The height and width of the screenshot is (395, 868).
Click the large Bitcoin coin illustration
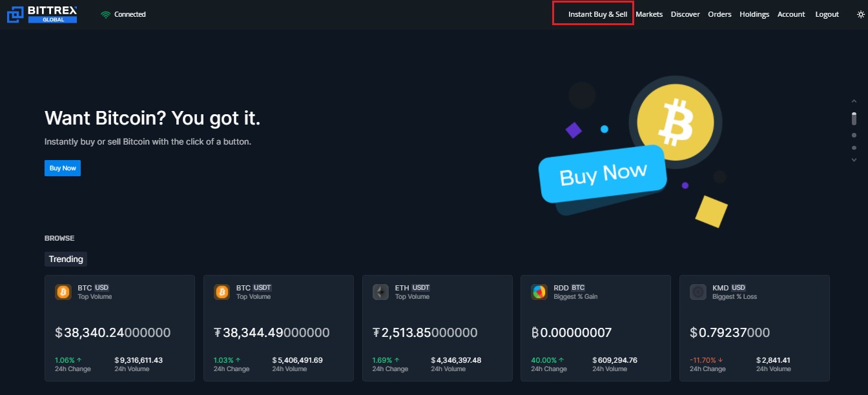(676, 123)
